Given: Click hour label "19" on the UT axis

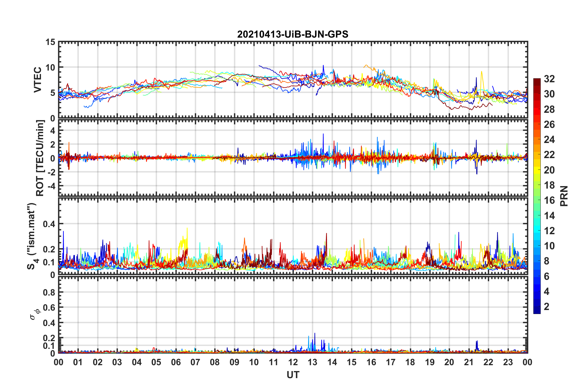Looking at the screenshot, I should (430, 362).
